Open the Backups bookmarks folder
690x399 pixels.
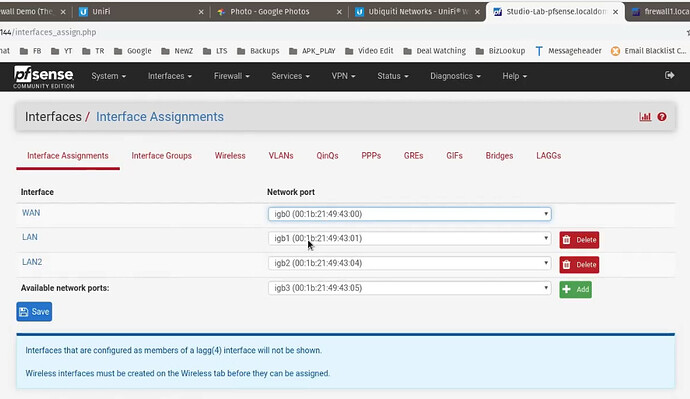(x=258, y=51)
